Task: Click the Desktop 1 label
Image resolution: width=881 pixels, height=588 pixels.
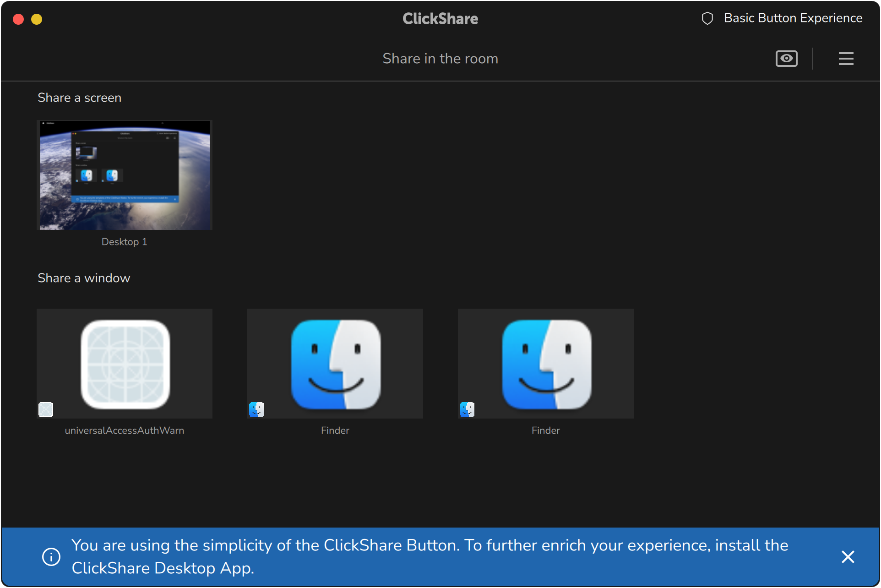Action: 124,242
